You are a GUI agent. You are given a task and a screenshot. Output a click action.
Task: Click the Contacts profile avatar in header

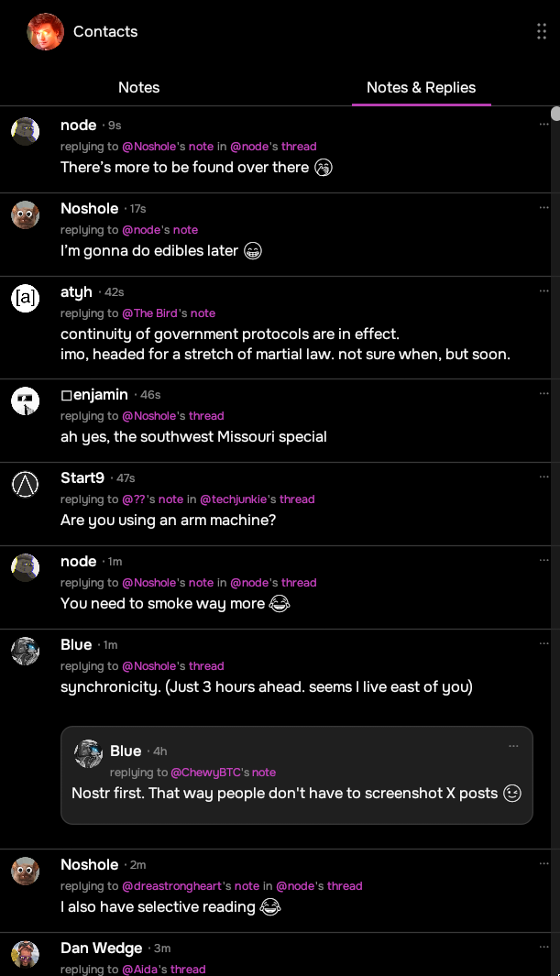coord(45,32)
